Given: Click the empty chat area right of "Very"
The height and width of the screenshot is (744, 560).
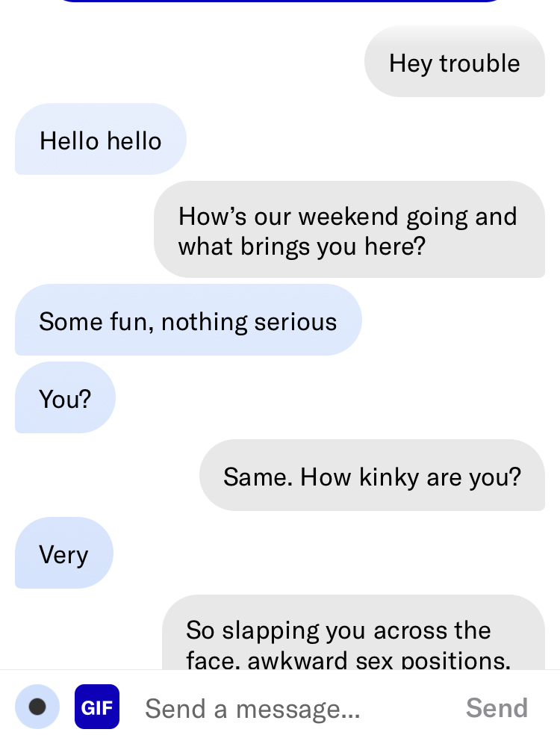Looking at the screenshot, I should coord(332,553).
